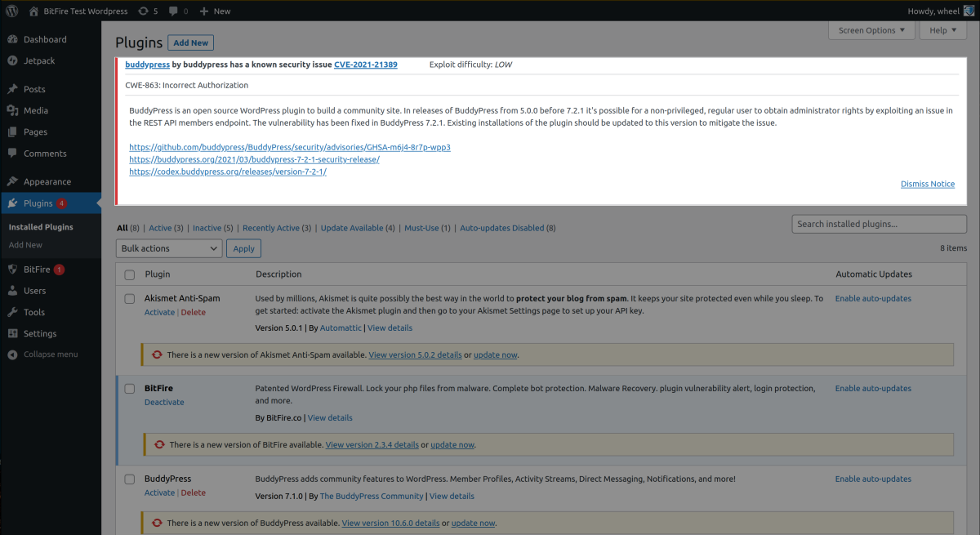Filter by Recently Active (3) plugins

(x=277, y=228)
